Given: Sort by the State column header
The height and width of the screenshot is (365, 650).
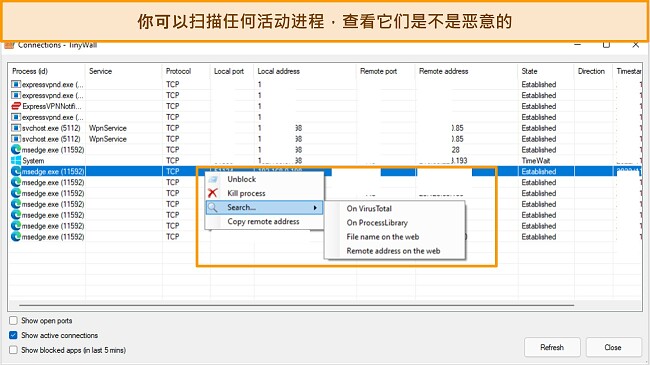Looking at the screenshot, I should (x=546, y=71).
